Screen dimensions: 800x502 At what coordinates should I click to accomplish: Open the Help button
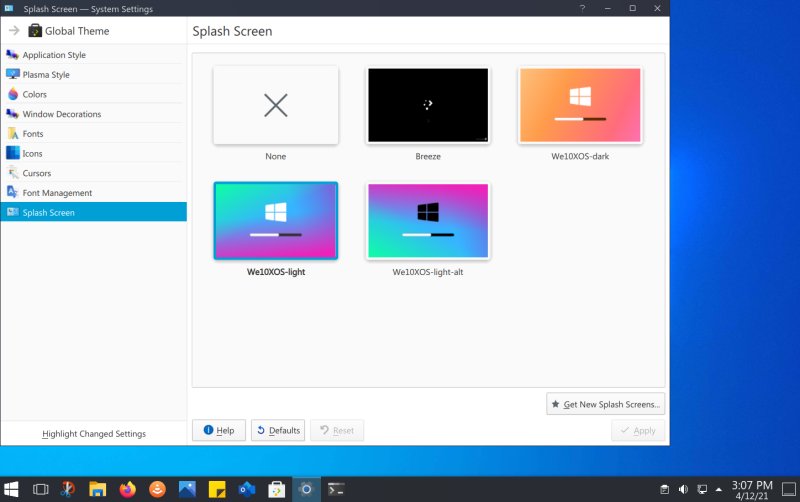pyautogui.click(x=218, y=431)
